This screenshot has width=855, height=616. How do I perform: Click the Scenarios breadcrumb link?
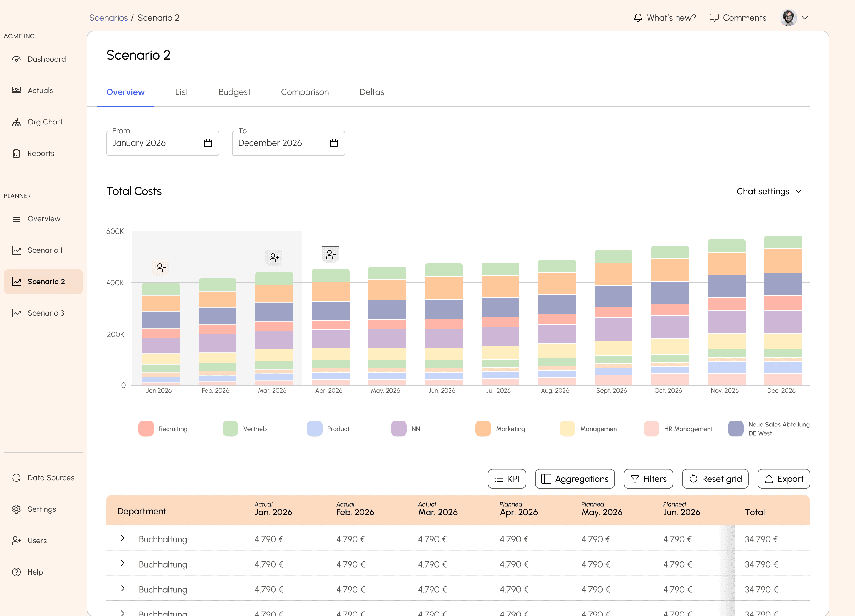[x=108, y=18]
